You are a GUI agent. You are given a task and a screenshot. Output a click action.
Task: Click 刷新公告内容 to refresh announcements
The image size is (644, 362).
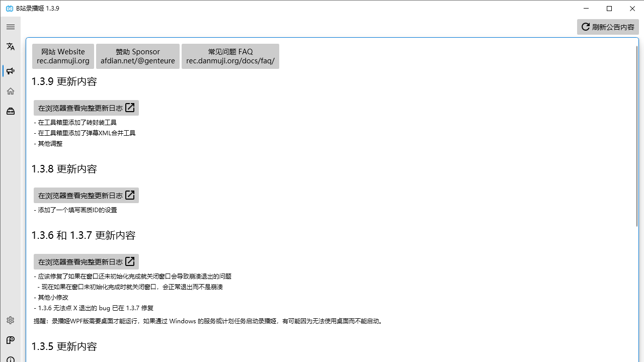608,27
